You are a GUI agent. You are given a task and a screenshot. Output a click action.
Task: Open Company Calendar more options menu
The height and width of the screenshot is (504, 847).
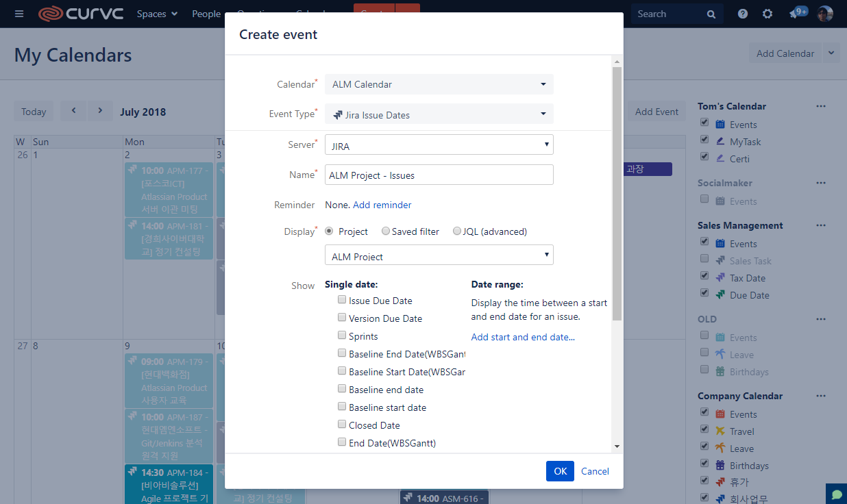pos(821,396)
